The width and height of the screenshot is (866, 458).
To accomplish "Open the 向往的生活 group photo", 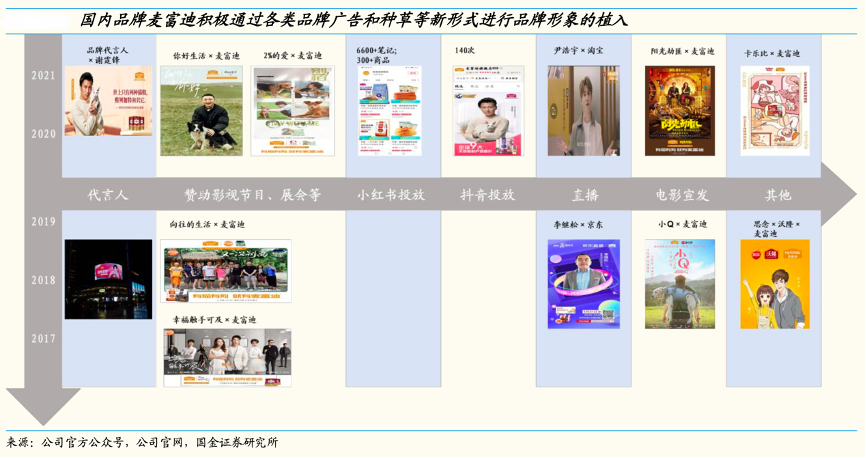I will point(226,271).
